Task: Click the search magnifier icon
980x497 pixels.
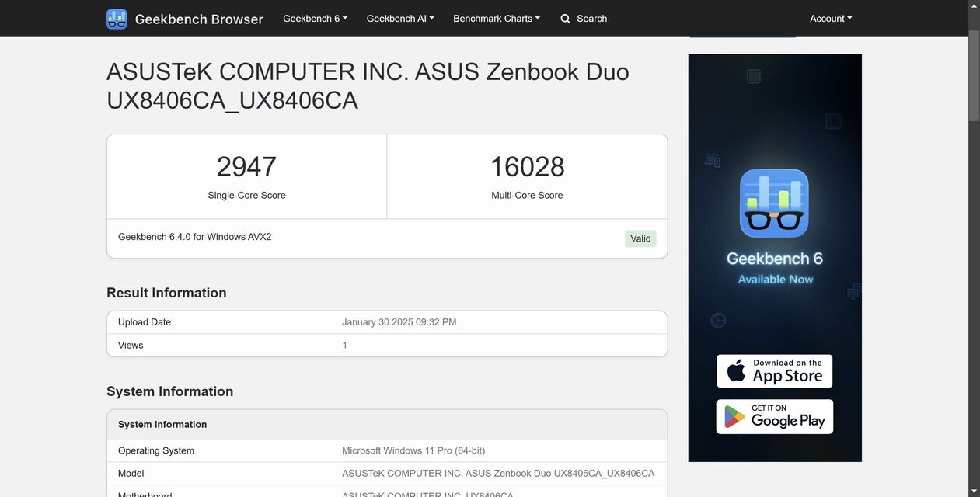Action: tap(565, 18)
